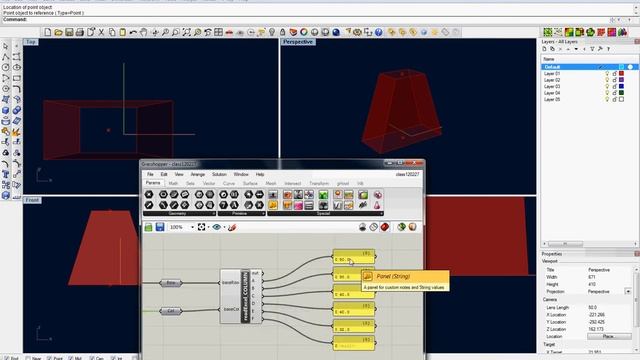Click Grasshopper zoom extents icon

[x=202, y=227]
